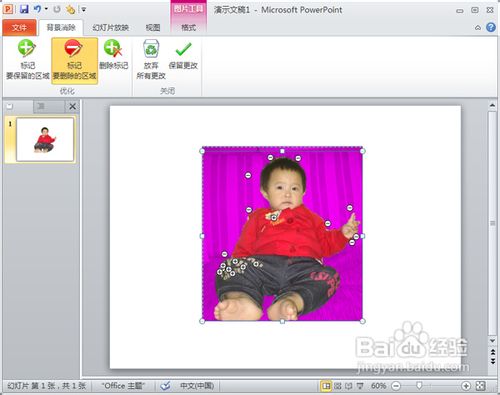
Task: Go to Previous Slide double-arrow button
Action: click(493, 352)
